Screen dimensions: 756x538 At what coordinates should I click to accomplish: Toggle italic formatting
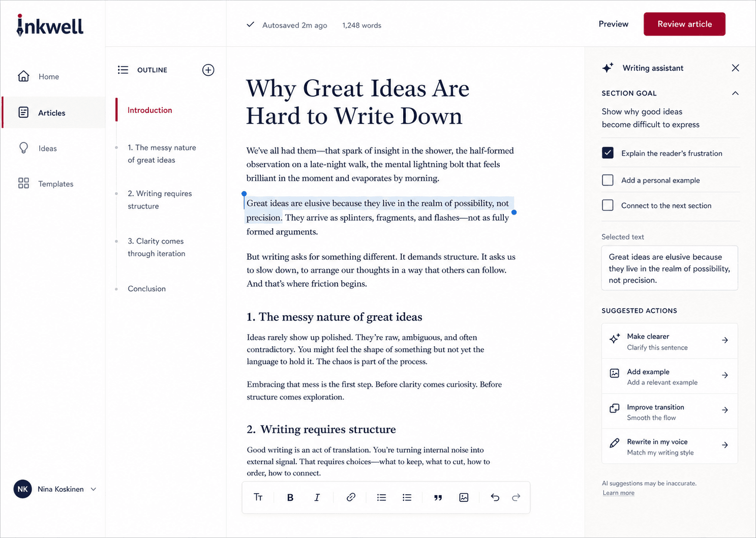click(x=317, y=497)
